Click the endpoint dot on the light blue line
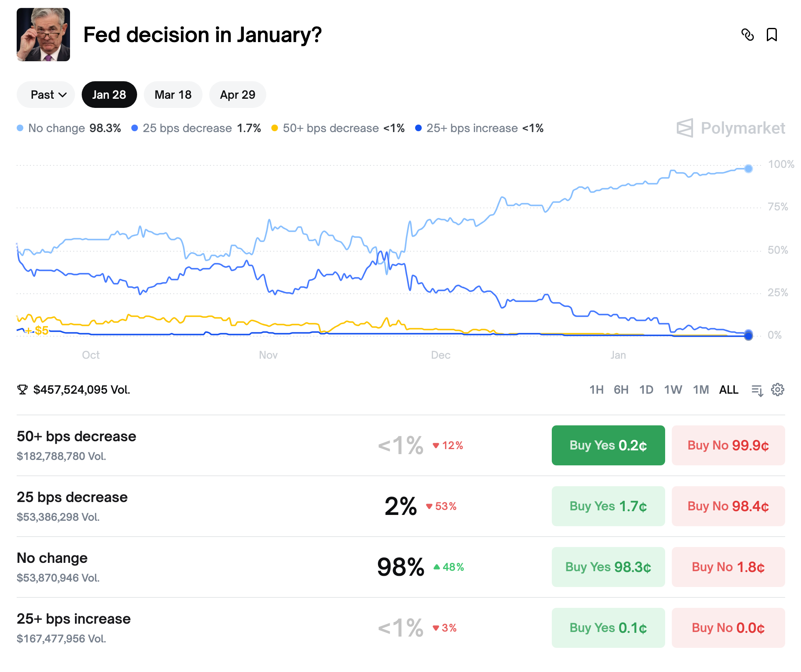 pos(748,170)
